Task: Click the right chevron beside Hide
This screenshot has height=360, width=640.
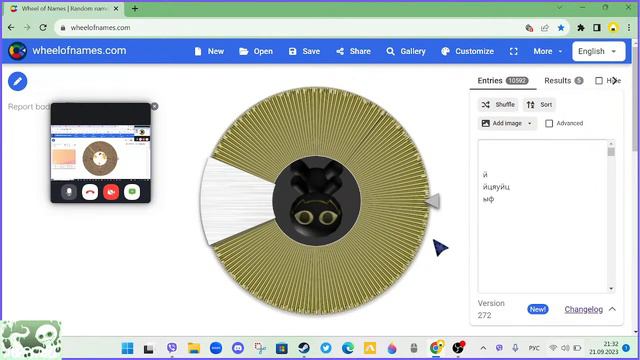Action: click(x=616, y=81)
